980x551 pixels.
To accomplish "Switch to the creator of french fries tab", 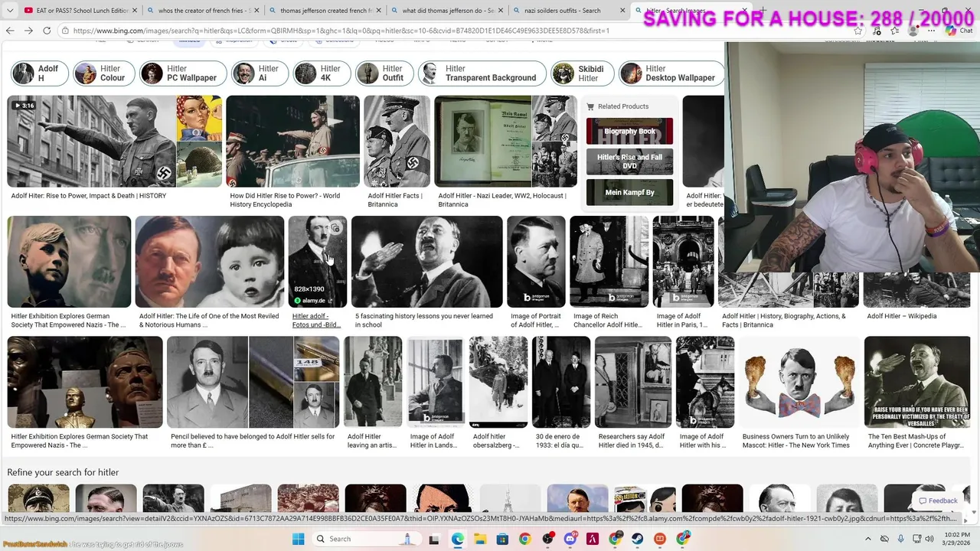I will point(202,11).
